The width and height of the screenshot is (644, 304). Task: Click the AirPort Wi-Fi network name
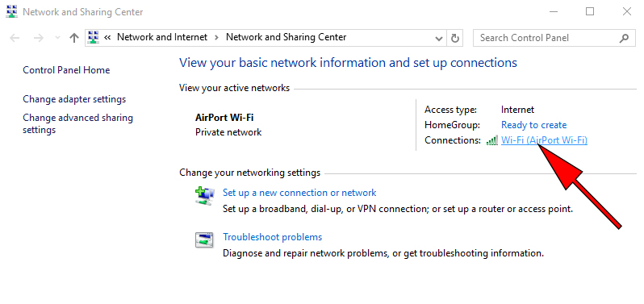click(224, 118)
